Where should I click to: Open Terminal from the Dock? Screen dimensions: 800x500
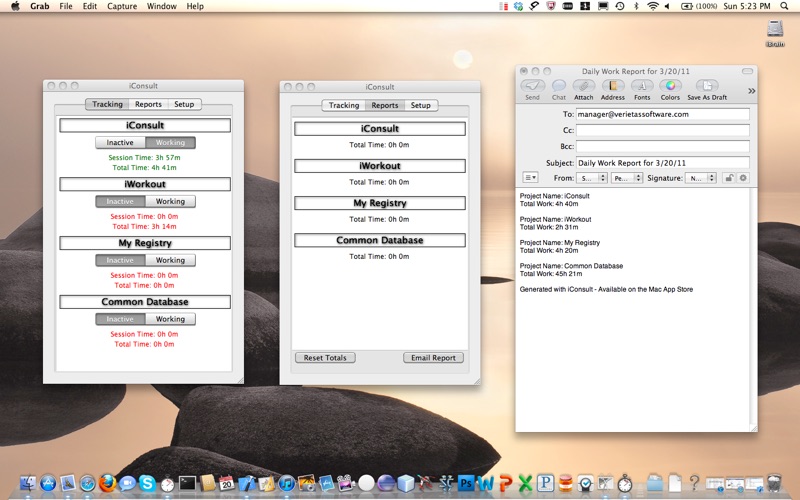(187, 483)
